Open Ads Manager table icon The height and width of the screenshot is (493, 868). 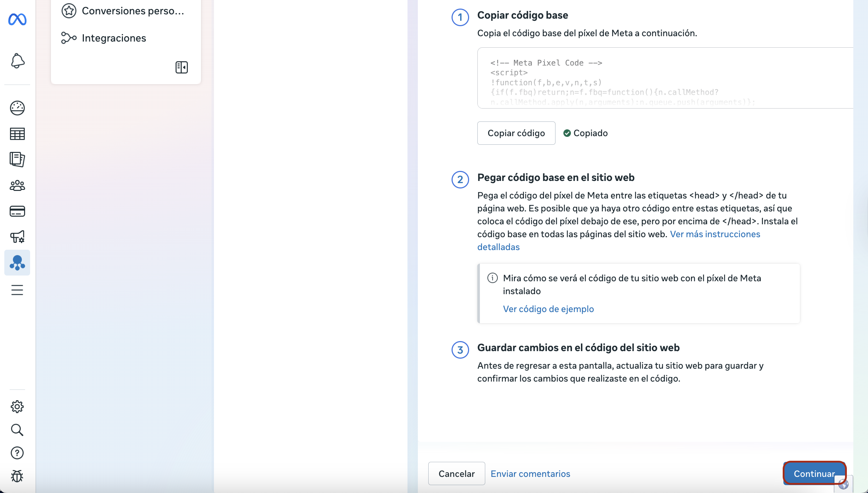(17, 134)
